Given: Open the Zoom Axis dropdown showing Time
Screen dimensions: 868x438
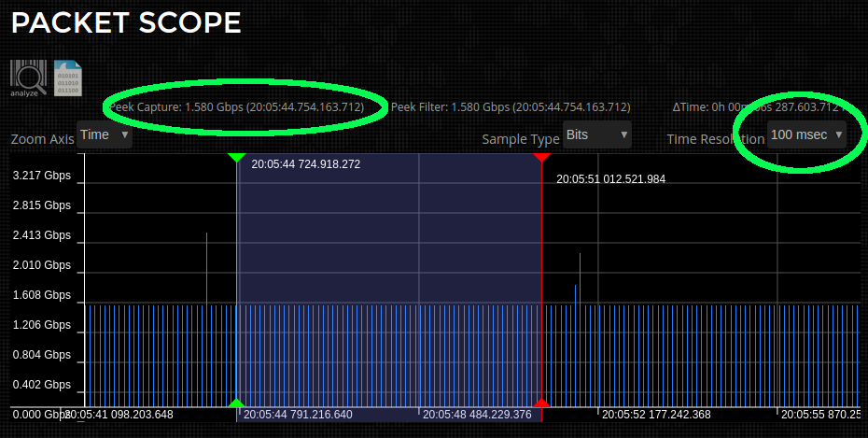Looking at the screenshot, I should click(104, 135).
